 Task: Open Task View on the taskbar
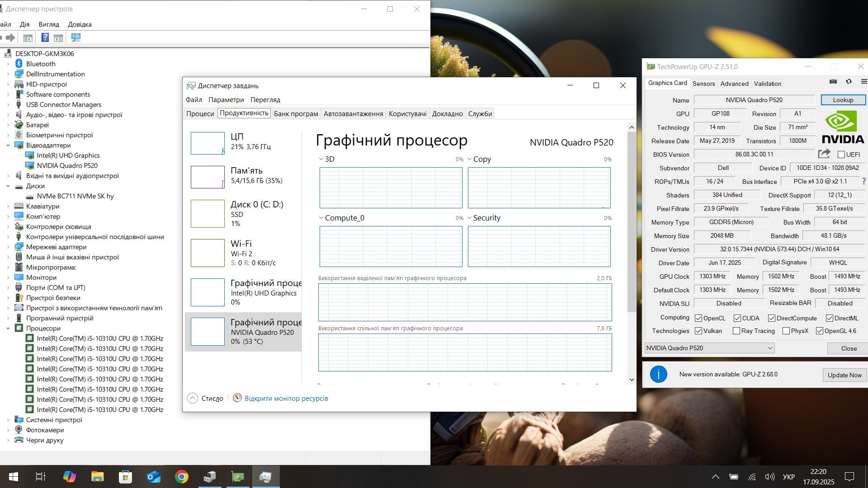click(41, 477)
